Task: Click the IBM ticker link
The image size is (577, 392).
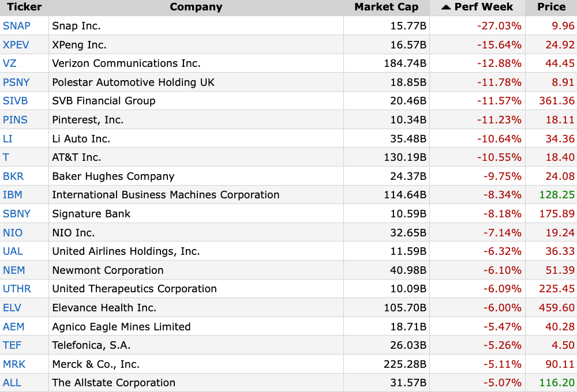Action: 13,195
